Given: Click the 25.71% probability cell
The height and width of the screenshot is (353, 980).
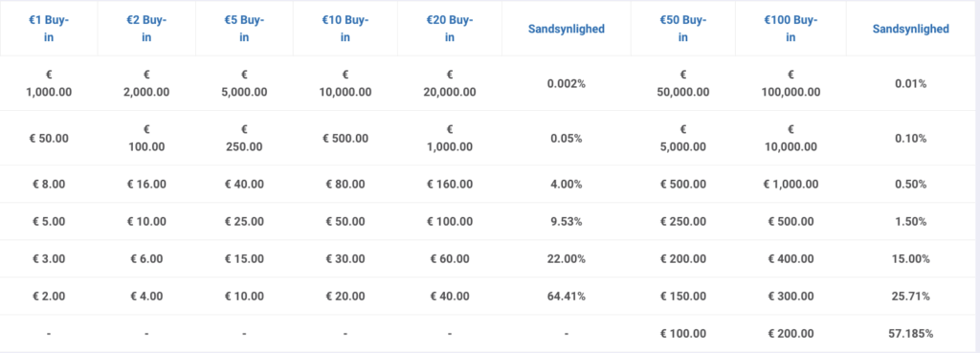Looking at the screenshot, I should pos(911,297).
